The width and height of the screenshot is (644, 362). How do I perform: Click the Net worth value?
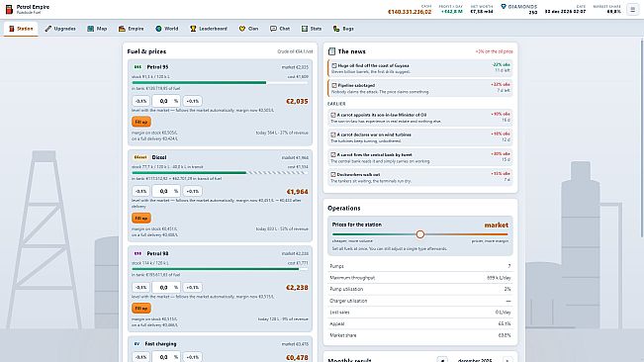tap(482, 12)
